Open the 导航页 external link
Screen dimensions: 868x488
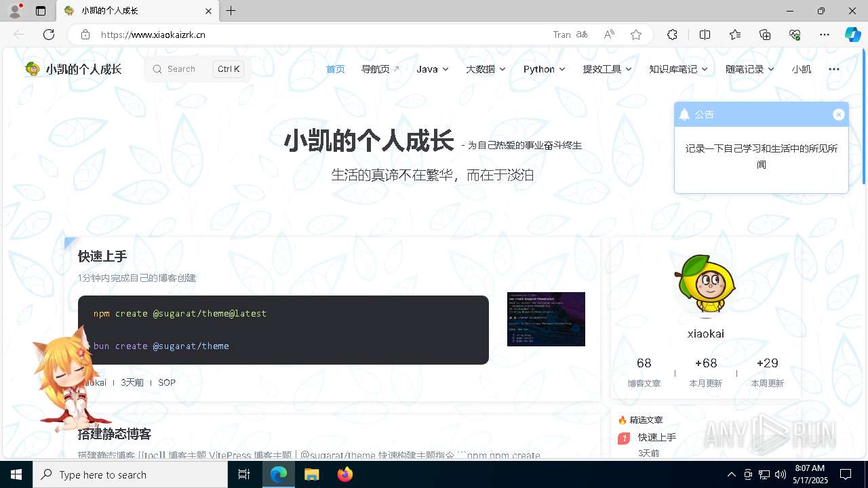coord(380,69)
